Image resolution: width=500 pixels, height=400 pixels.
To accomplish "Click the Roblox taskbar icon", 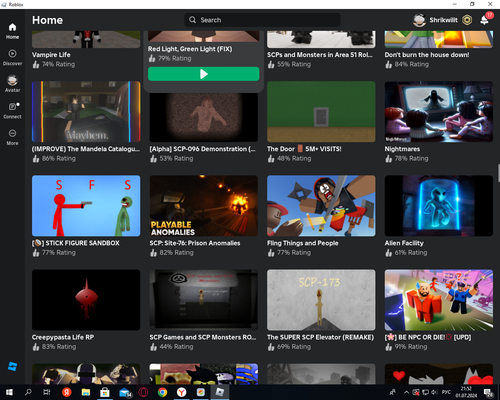I will click(220, 392).
